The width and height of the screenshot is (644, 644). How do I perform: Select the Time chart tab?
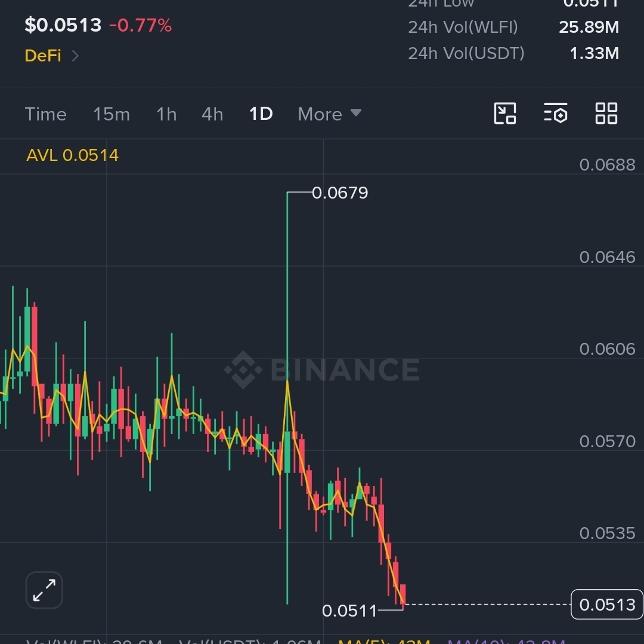(45, 114)
